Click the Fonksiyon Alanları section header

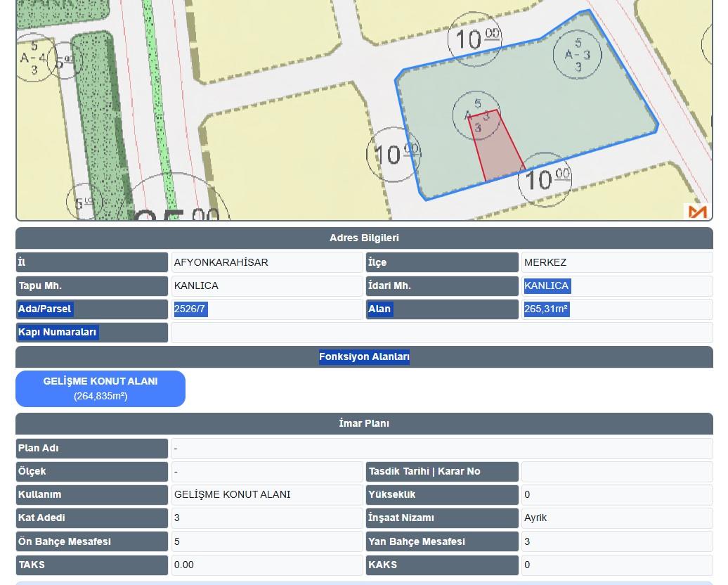pyautogui.click(x=364, y=357)
